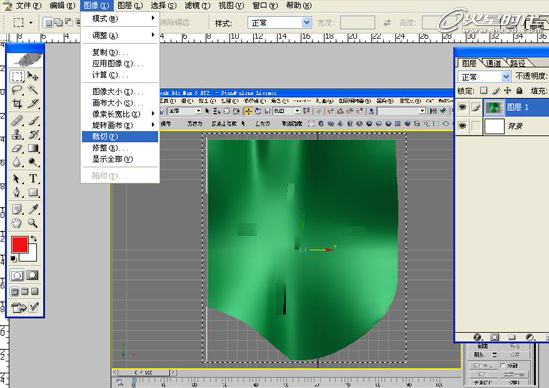549x388 pixels.
Task: Open marquee tool preset picker arrow
Action: pyautogui.click(x=31, y=23)
